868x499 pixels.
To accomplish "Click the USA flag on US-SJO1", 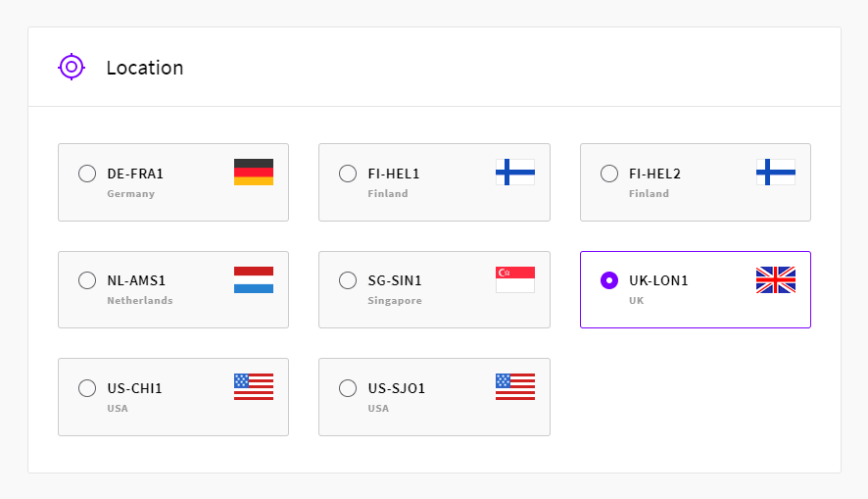I will pos(514,386).
